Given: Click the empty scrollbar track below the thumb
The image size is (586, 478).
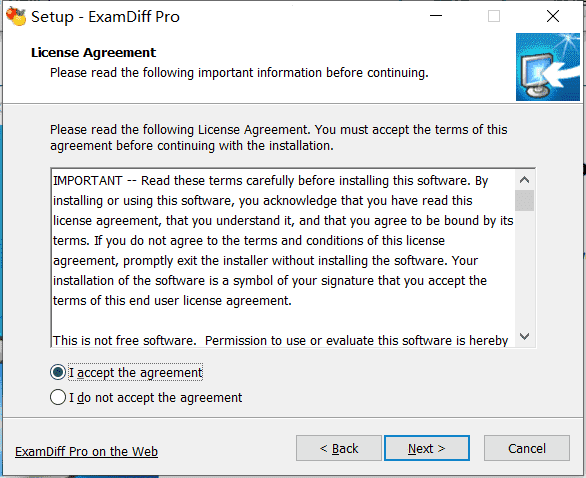Looking at the screenshot, I should [524, 269].
